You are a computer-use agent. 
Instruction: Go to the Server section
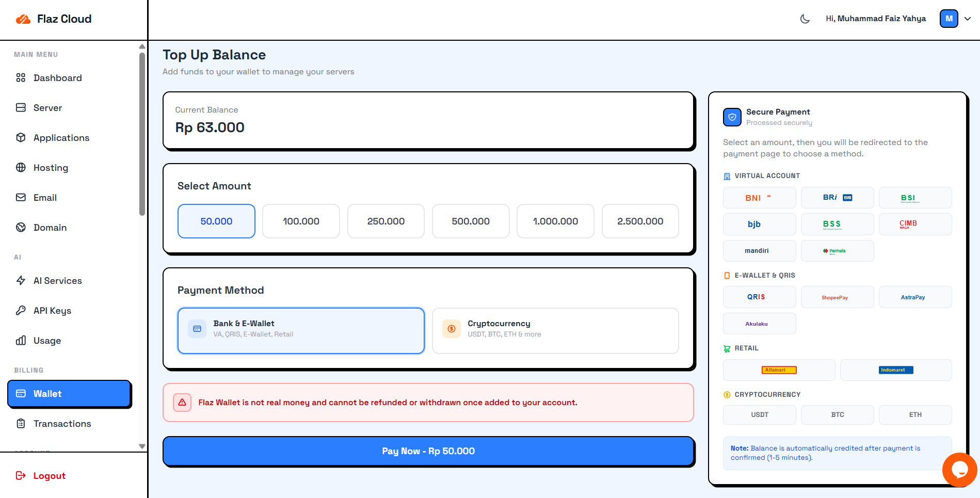pyautogui.click(x=47, y=108)
